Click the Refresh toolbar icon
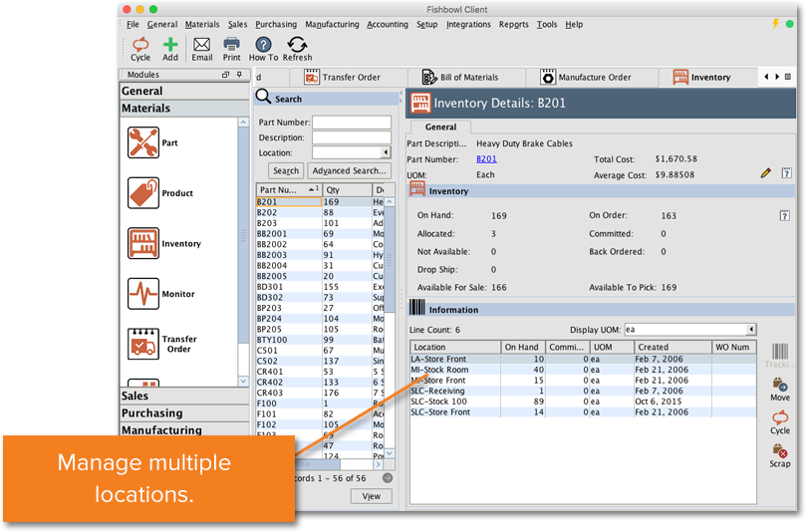This screenshot has height=532, width=806. click(297, 50)
